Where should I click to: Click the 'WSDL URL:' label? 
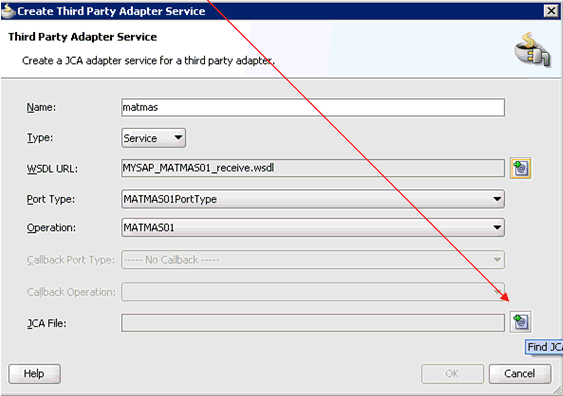52,169
